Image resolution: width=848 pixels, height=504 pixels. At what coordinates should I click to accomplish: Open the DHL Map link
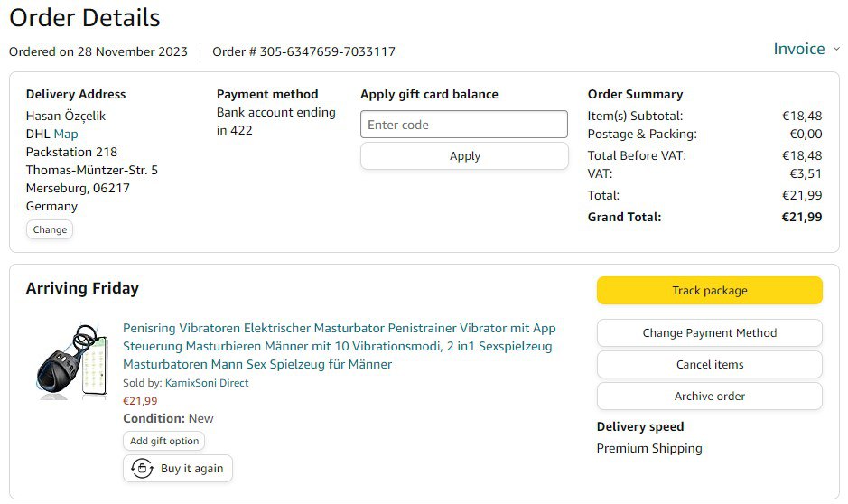coord(66,134)
